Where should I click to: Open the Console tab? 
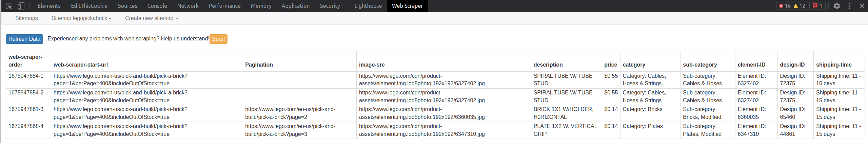click(x=157, y=6)
